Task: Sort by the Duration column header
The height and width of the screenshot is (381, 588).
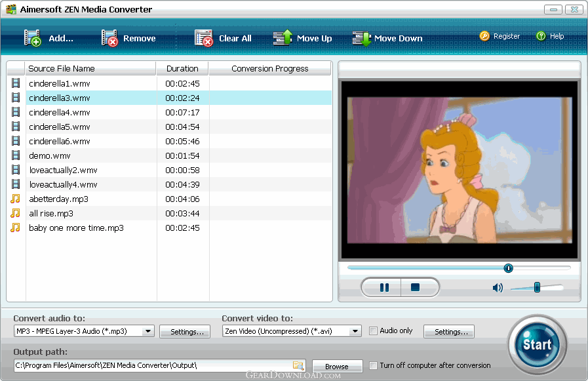Action: pyautogui.click(x=182, y=69)
